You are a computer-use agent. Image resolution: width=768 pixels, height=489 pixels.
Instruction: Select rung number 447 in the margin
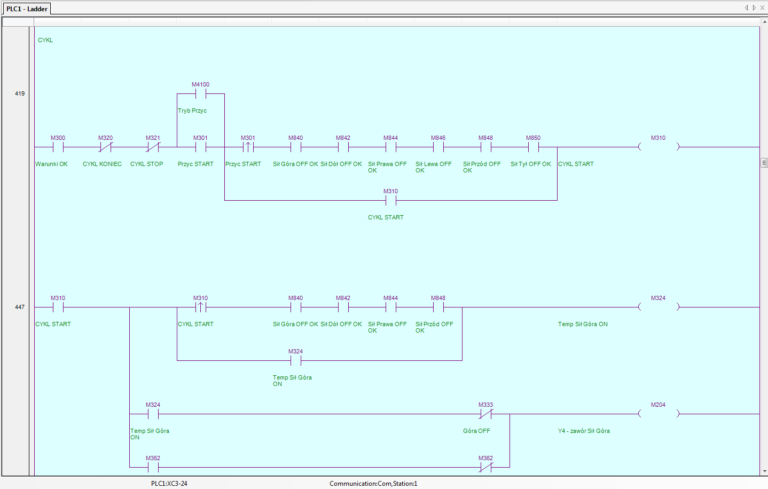[19, 307]
